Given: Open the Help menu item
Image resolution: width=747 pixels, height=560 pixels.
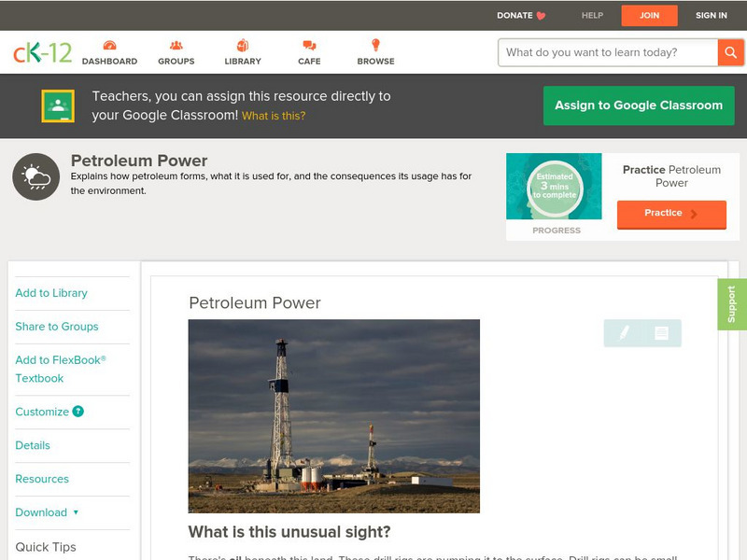Looking at the screenshot, I should point(591,15).
